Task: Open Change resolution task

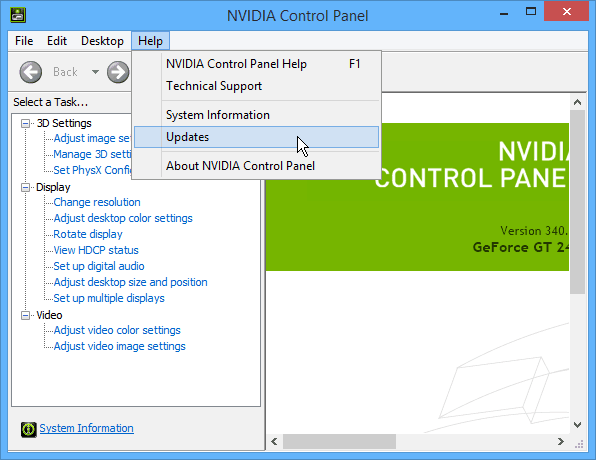Action: [x=97, y=202]
